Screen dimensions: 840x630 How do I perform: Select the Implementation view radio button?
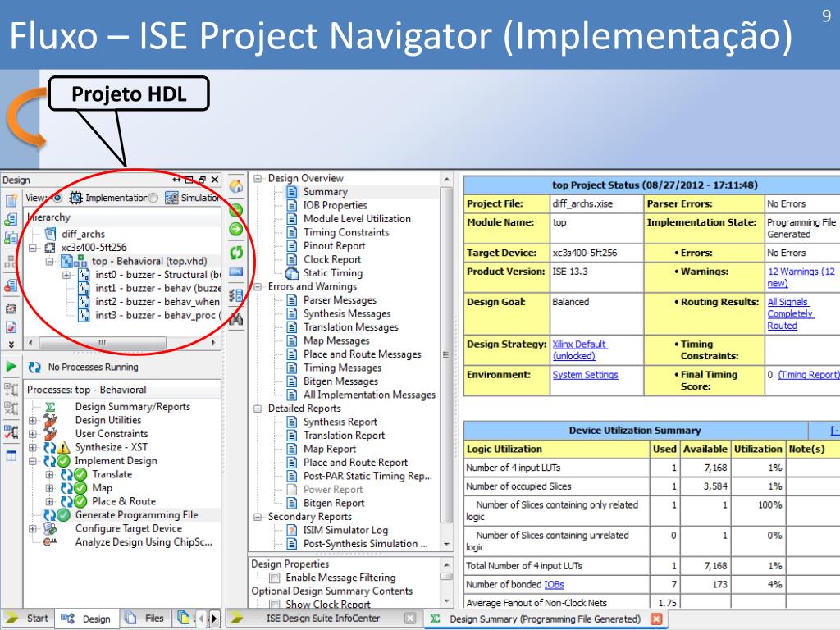57,198
